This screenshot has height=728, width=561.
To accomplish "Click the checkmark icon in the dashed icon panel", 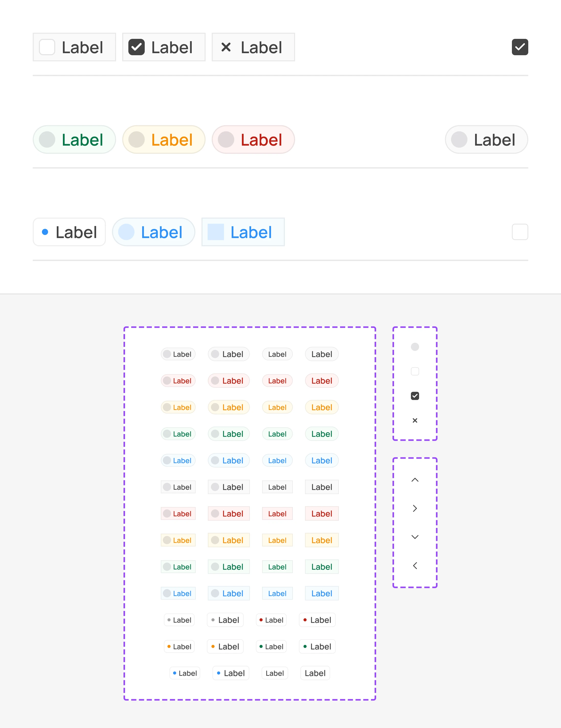I will pyautogui.click(x=414, y=396).
